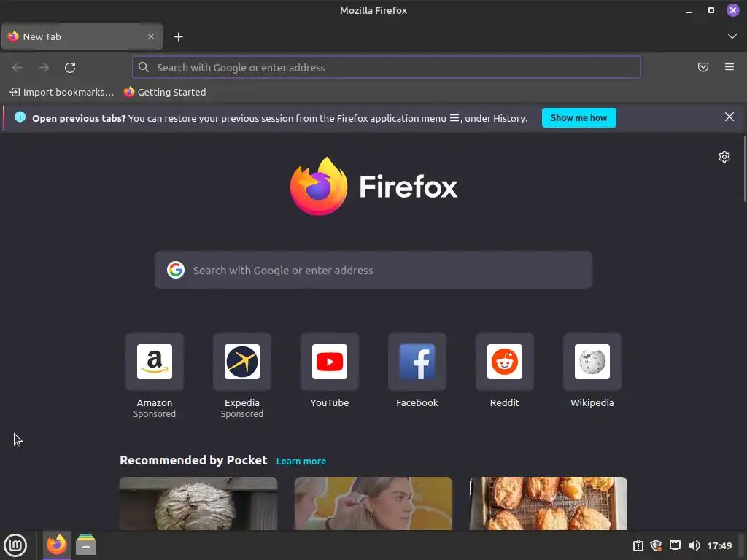Go back using the back arrow

pos(18,68)
